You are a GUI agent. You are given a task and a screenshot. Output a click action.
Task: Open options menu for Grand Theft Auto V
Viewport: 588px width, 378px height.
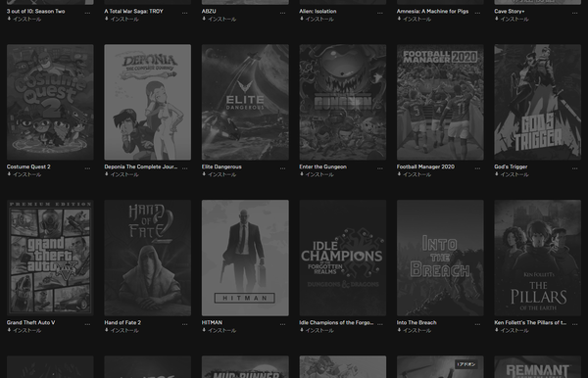tap(87, 324)
